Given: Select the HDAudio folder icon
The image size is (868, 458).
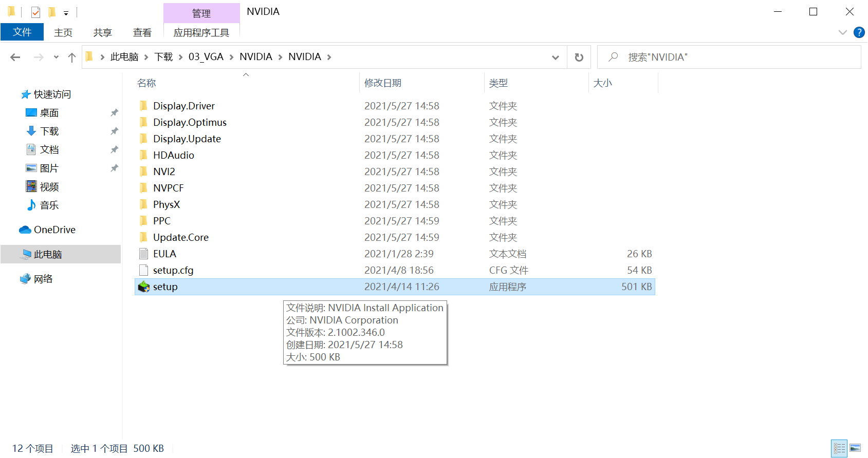Looking at the screenshot, I should pyautogui.click(x=144, y=155).
